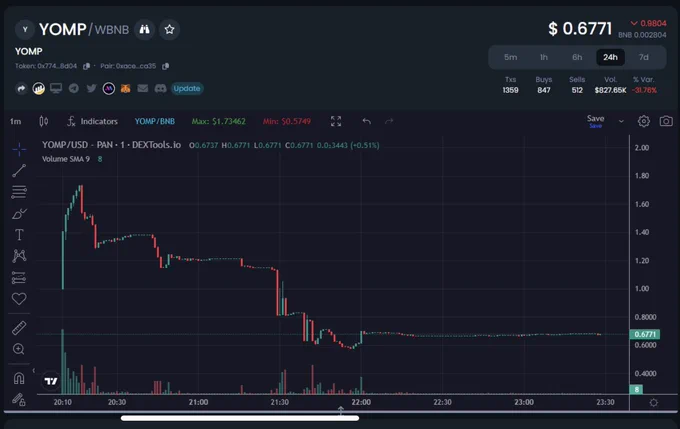
Task: Open the Indicators menu
Action: click(x=92, y=121)
